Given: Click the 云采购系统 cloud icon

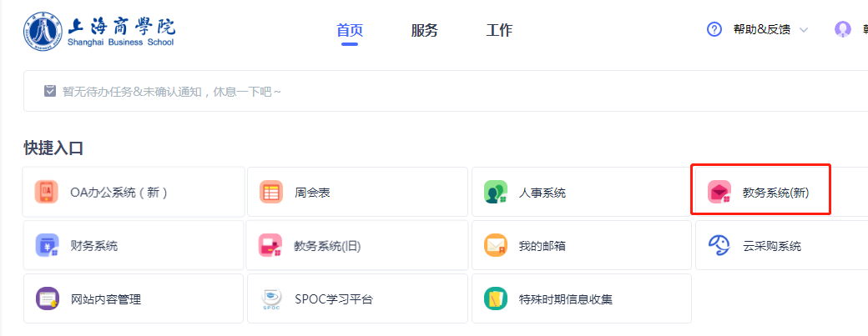Looking at the screenshot, I should [719, 245].
